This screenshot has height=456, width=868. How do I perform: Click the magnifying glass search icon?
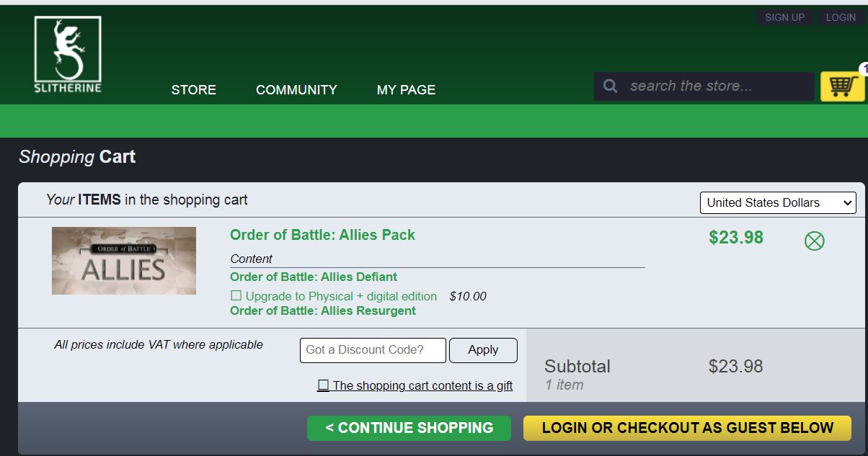pyautogui.click(x=611, y=86)
